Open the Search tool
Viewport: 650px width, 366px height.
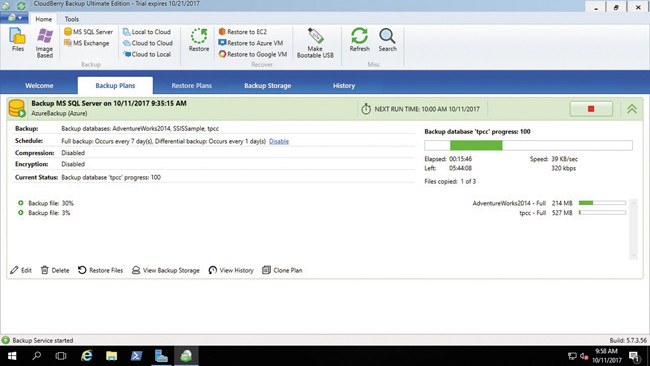[x=387, y=40]
